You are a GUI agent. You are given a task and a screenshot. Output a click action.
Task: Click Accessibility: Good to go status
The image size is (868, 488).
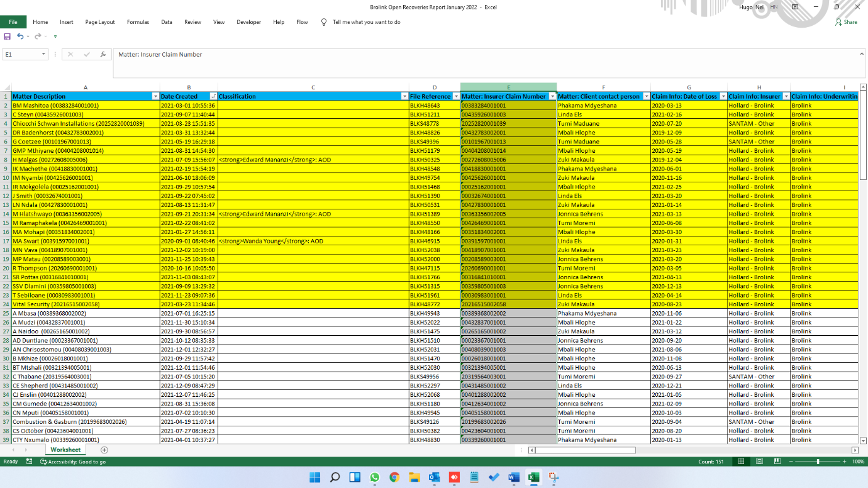[x=73, y=462]
